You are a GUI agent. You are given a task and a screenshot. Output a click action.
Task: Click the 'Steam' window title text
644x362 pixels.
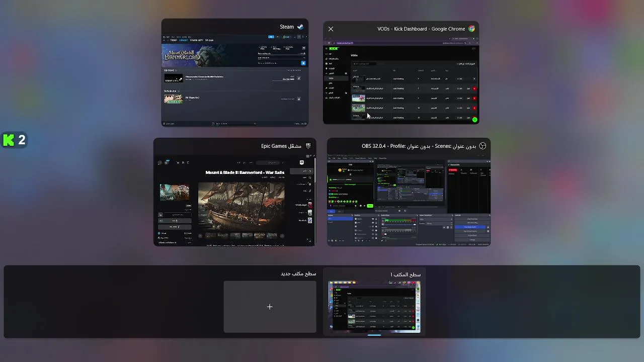287,27
